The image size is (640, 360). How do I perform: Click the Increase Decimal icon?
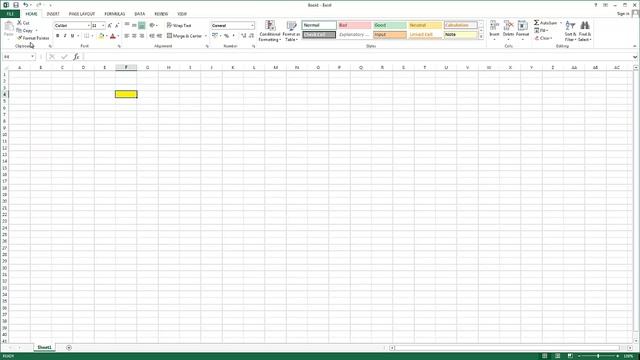coord(244,36)
